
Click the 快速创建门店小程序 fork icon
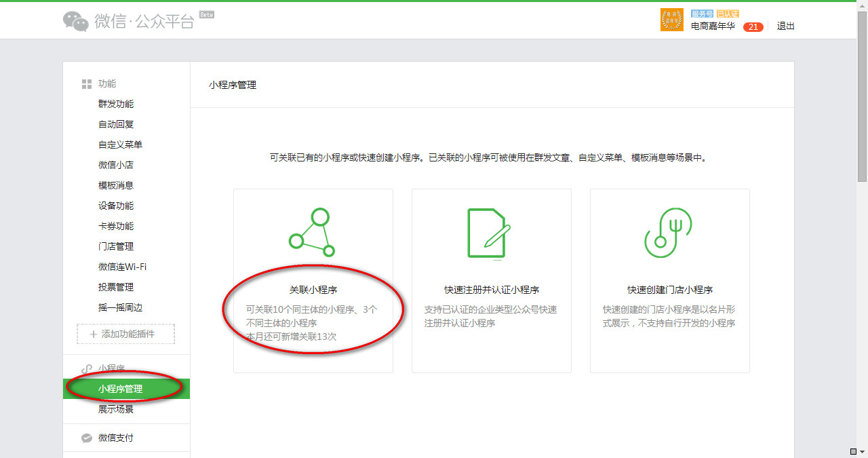coord(667,233)
